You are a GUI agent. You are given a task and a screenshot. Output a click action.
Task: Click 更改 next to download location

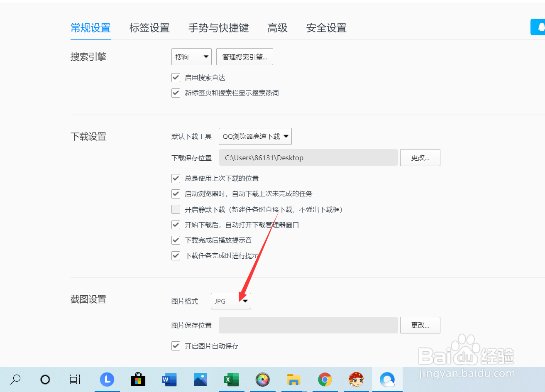click(420, 157)
